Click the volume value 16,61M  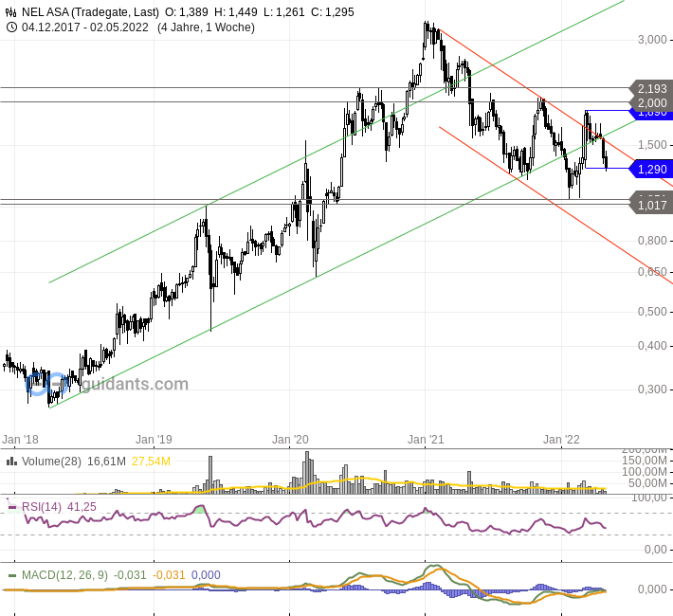click(x=106, y=462)
